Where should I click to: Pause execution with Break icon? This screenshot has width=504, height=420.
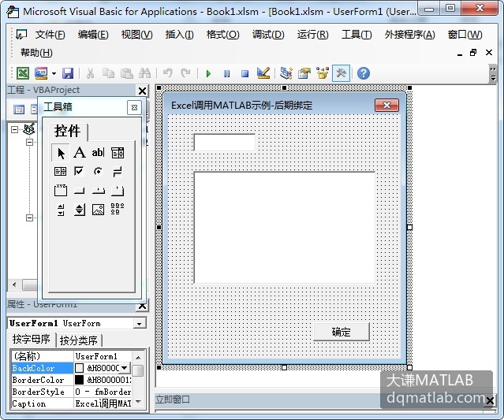226,74
